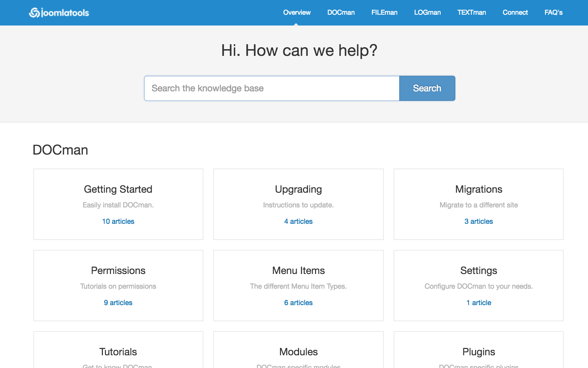Open the Modules card title
This screenshot has width=588, height=368.
[298, 352]
